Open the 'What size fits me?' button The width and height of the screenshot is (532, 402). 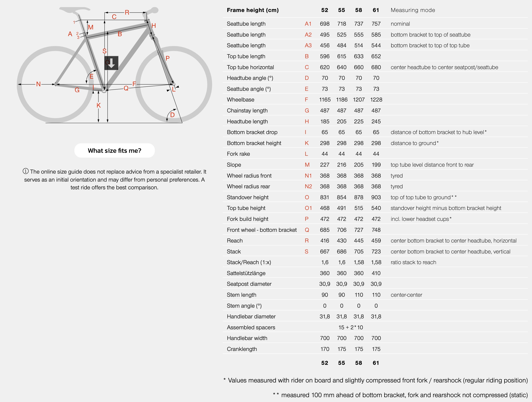[x=115, y=151]
